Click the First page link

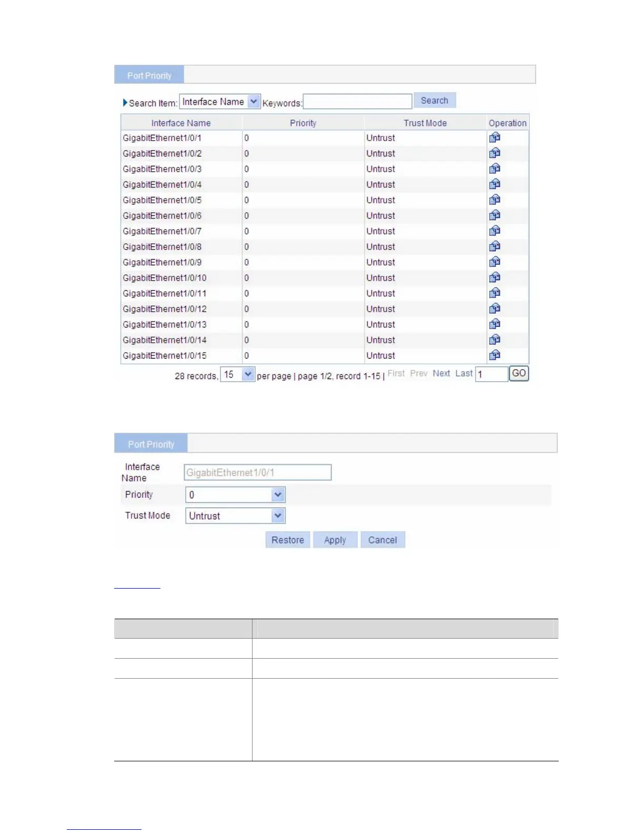[x=396, y=373]
